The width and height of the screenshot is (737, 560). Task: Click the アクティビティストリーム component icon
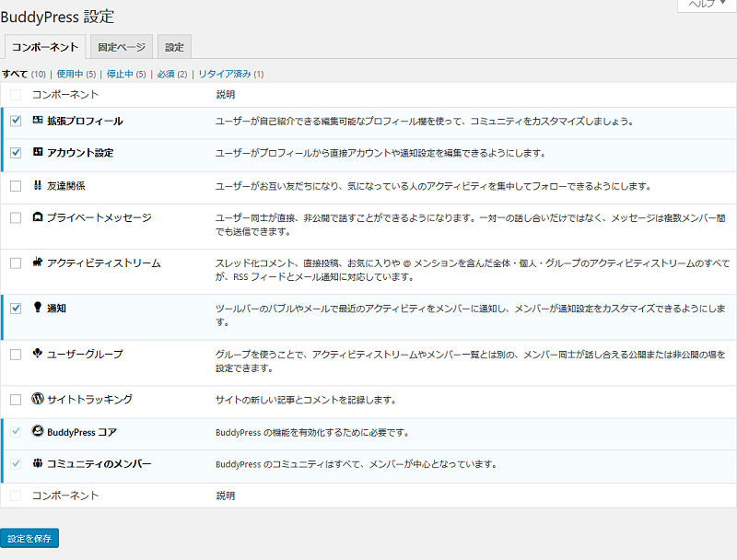coord(38,262)
